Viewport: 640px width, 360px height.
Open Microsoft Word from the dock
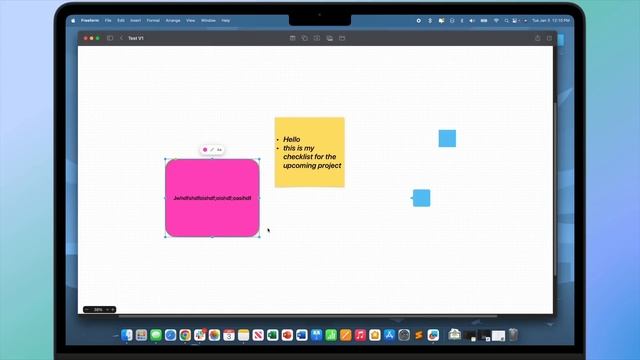point(302,335)
